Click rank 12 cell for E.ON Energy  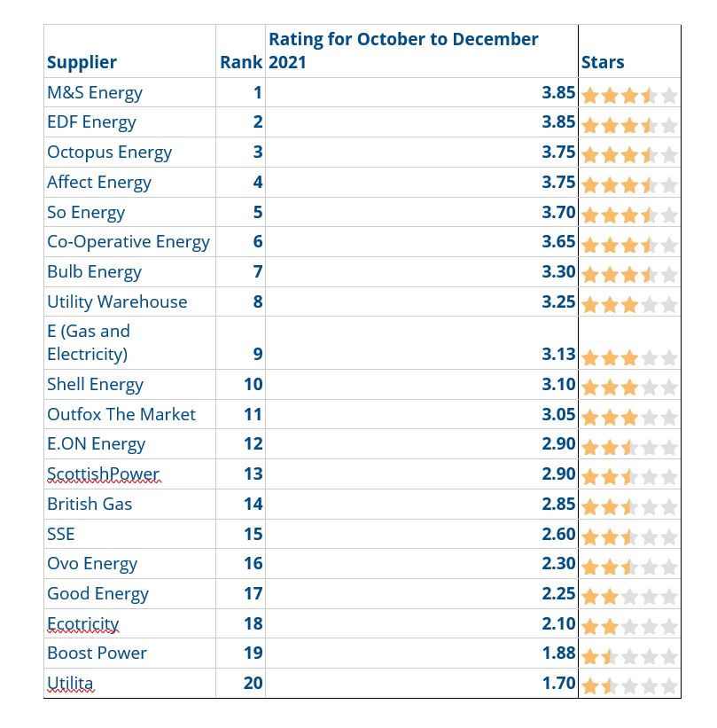coord(253,443)
